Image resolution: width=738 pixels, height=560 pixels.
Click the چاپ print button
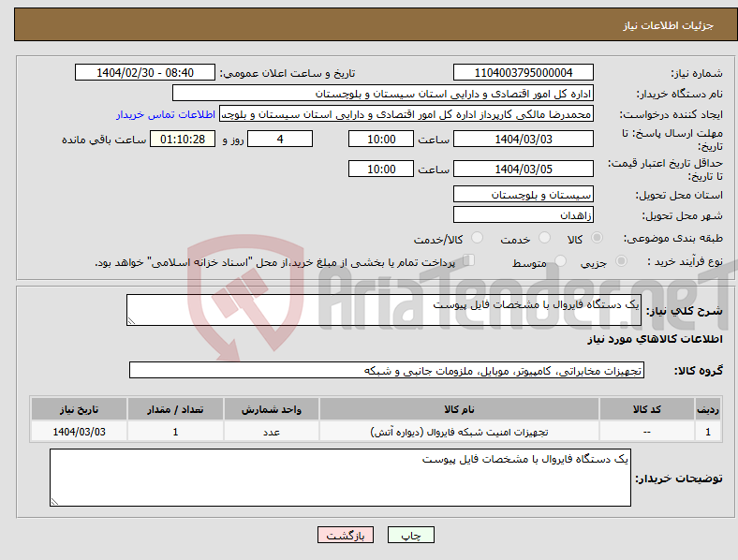[411, 535]
